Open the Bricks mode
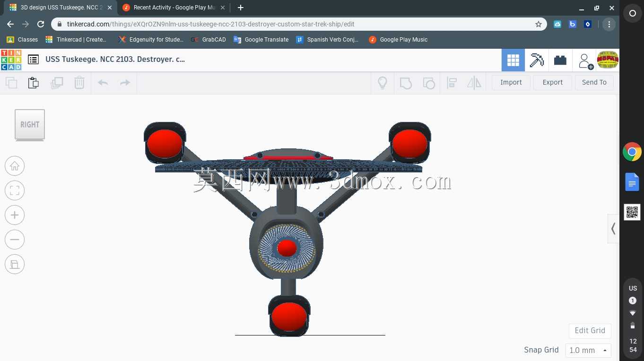This screenshot has width=644, height=361. coord(560,60)
